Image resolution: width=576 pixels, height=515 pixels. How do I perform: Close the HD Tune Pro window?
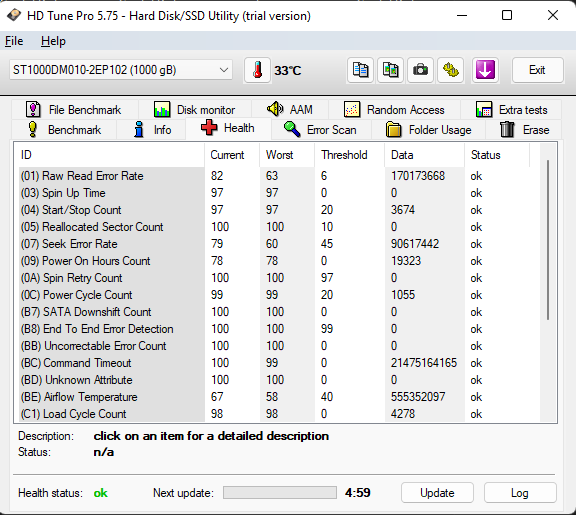[552, 15]
